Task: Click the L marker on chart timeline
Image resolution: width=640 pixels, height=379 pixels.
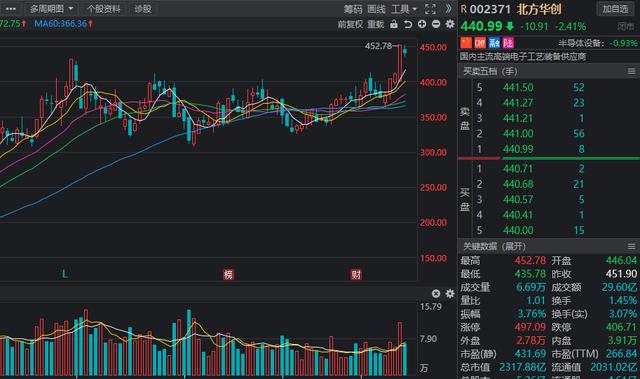Action: pyautogui.click(x=64, y=274)
